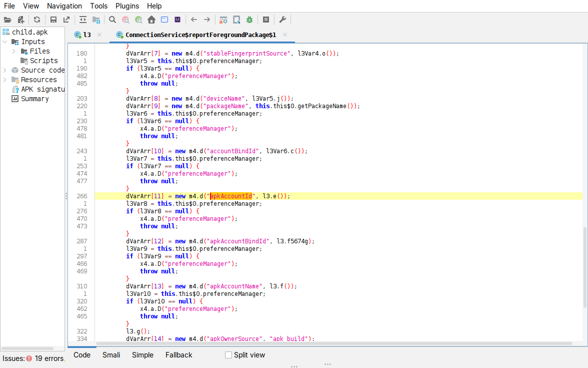Close the ConnectionService$reportForegroundPackage$1 tab
The height and width of the screenshot is (368, 588).
[x=285, y=35]
